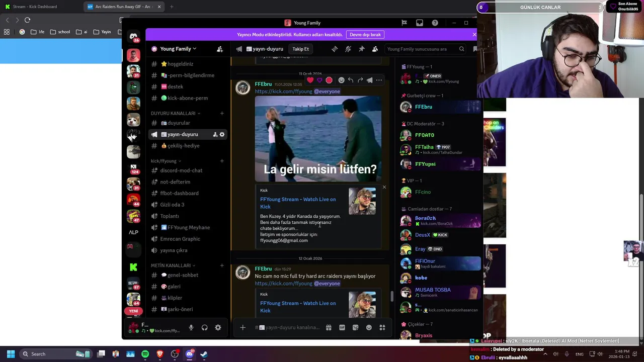644x362 pixels.
Task: Open more options on FFEbru's message
Action: 379,80
